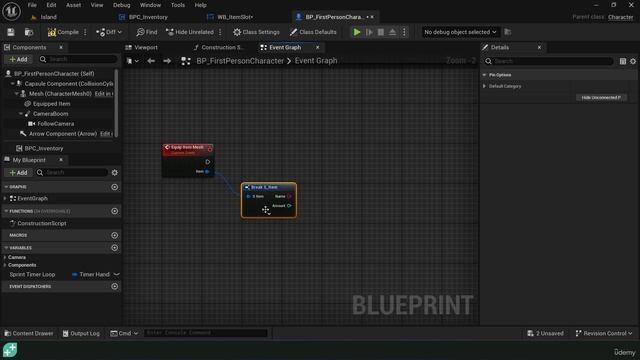Open the Construction Script tab
Image resolution: width=640 pixels, height=360 pixels.
tap(222, 47)
